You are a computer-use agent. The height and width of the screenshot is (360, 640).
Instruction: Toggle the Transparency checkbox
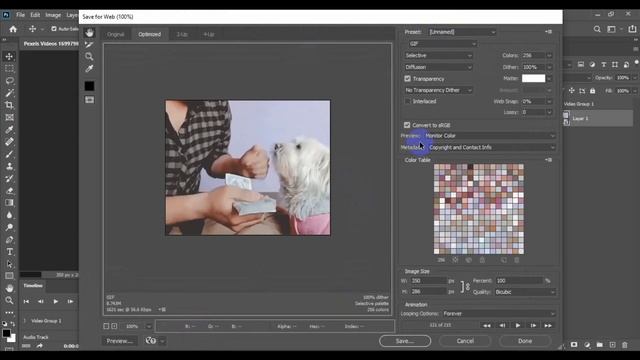point(407,79)
